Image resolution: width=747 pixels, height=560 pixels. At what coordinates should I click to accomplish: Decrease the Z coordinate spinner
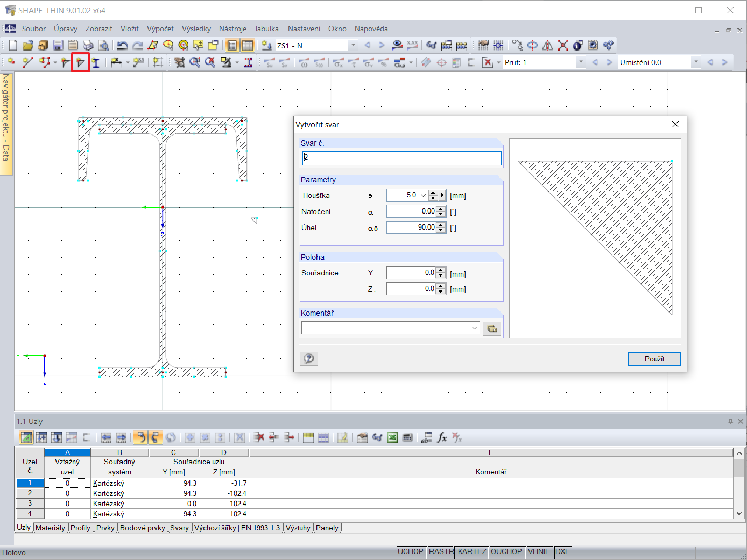tap(441, 292)
